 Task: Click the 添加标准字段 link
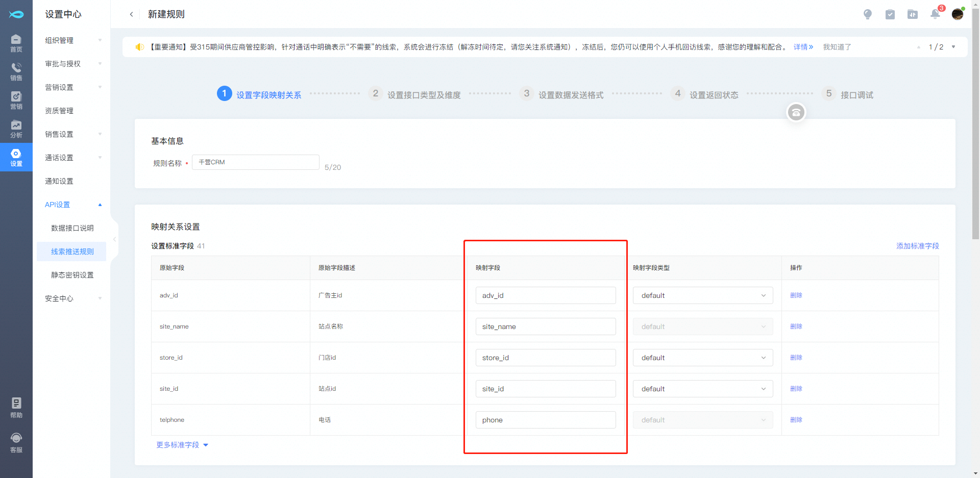[917, 246]
